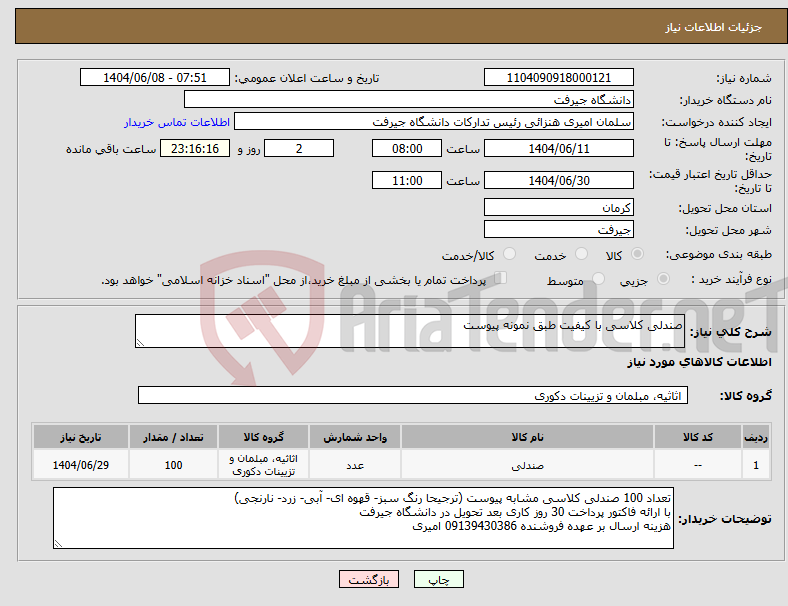This screenshot has height=606, width=788.
Task: Click the response deadline date 1404/06/11
Action: 559,149
